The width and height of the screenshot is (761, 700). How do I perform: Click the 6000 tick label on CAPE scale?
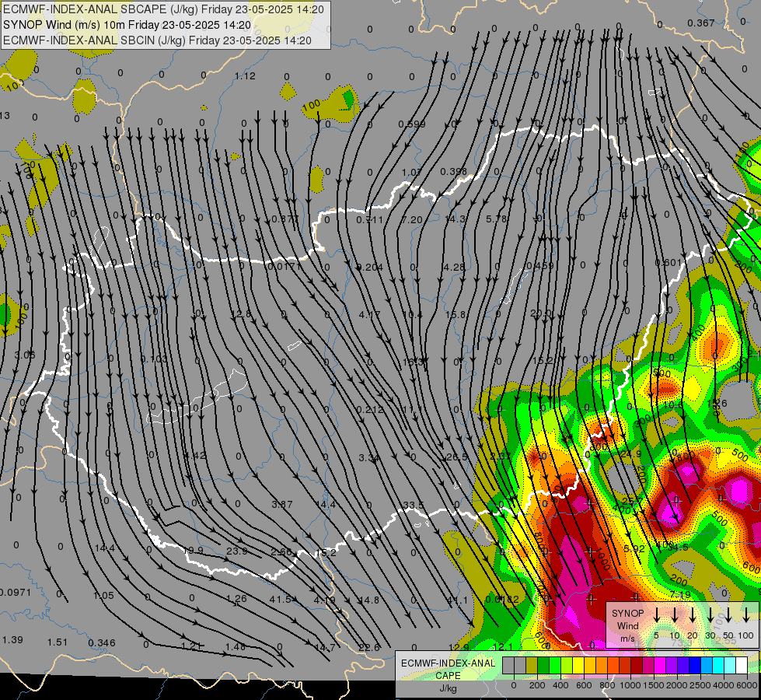(747, 685)
